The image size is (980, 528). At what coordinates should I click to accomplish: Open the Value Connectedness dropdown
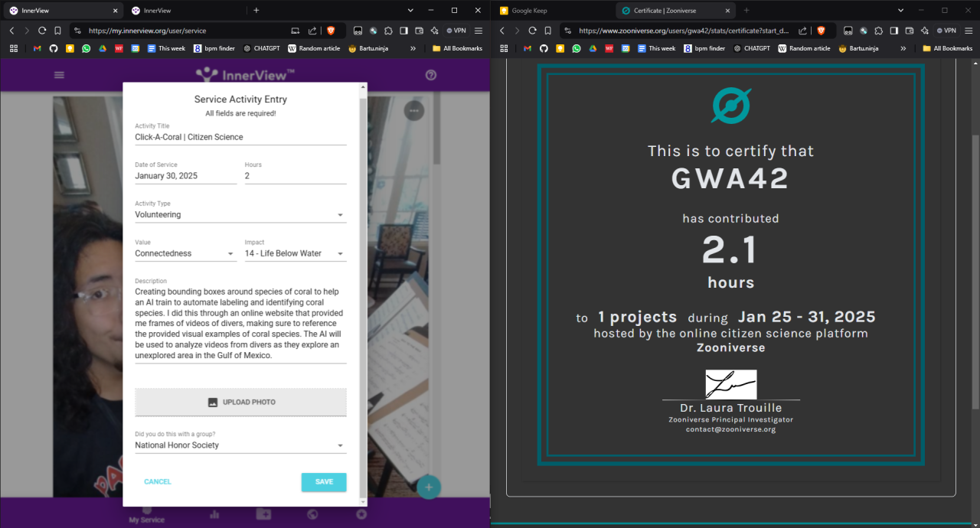click(185, 253)
